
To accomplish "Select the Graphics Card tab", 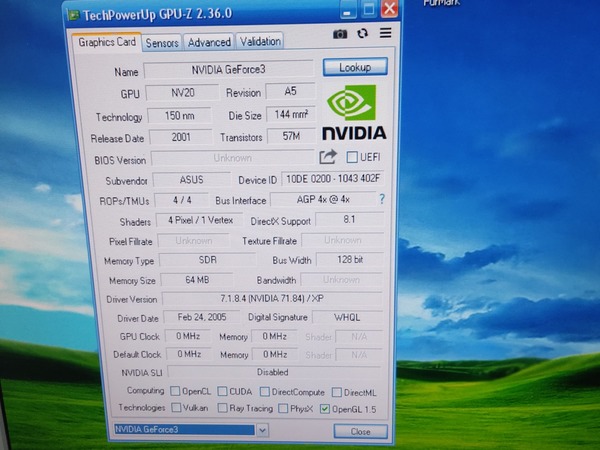I will click(107, 42).
